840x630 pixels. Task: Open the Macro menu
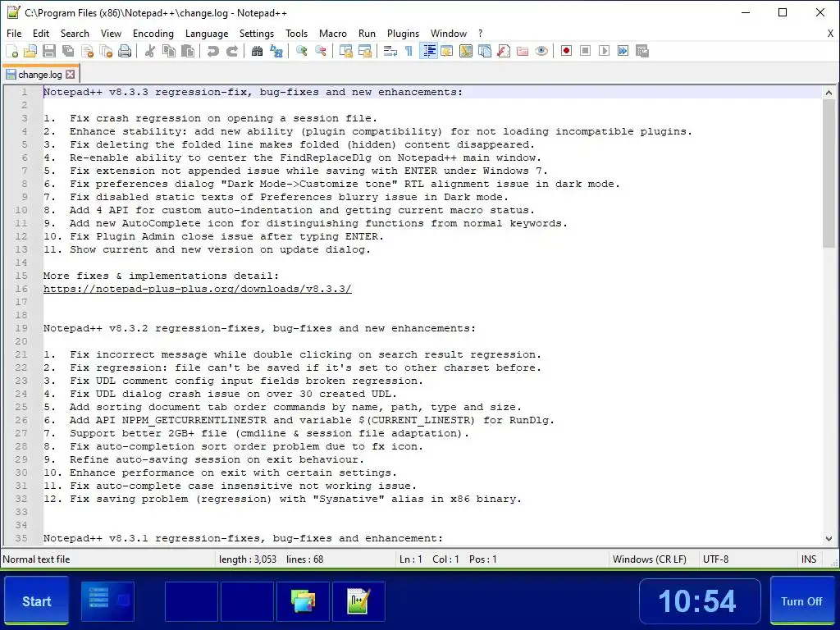[x=333, y=33]
